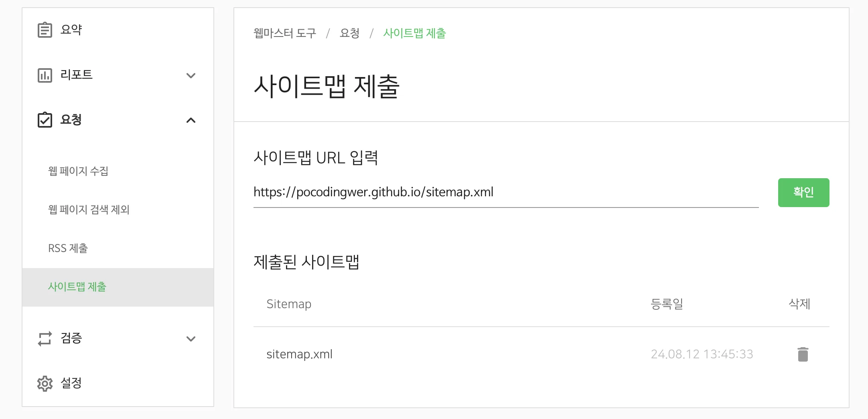Click the 요청 checklist icon
Viewport: 868px width, 419px height.
point(45,120)
